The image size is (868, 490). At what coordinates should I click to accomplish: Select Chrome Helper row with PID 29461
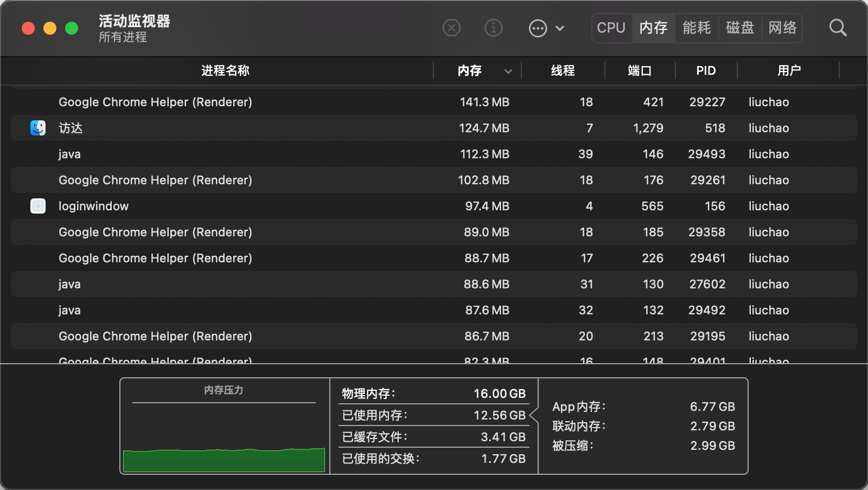[434, 258]
